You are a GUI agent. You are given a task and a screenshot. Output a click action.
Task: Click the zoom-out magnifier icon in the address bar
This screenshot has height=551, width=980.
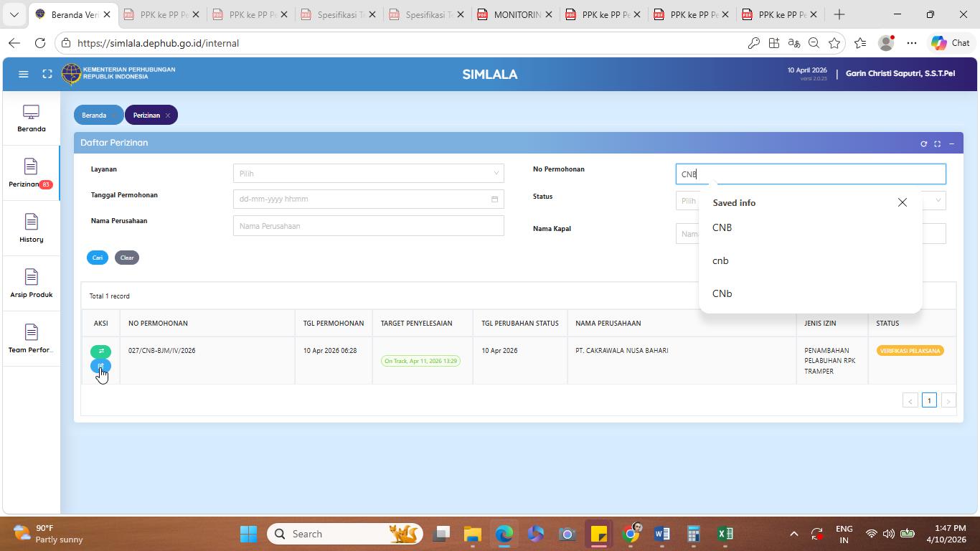tap(814, 43)
